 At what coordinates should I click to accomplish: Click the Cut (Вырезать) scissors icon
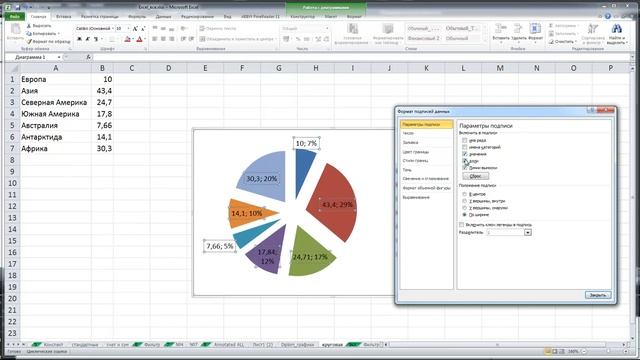pyautogui.click(x=29, y=26)
